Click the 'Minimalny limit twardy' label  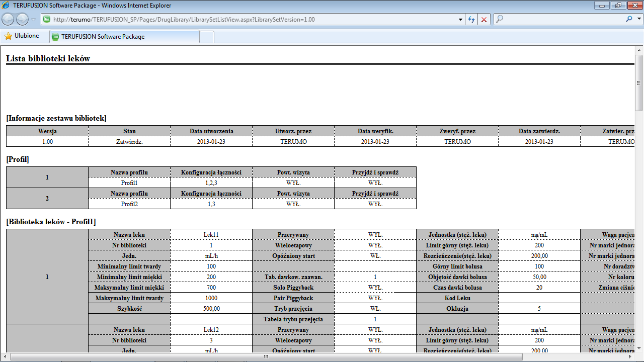click(129, 266)
